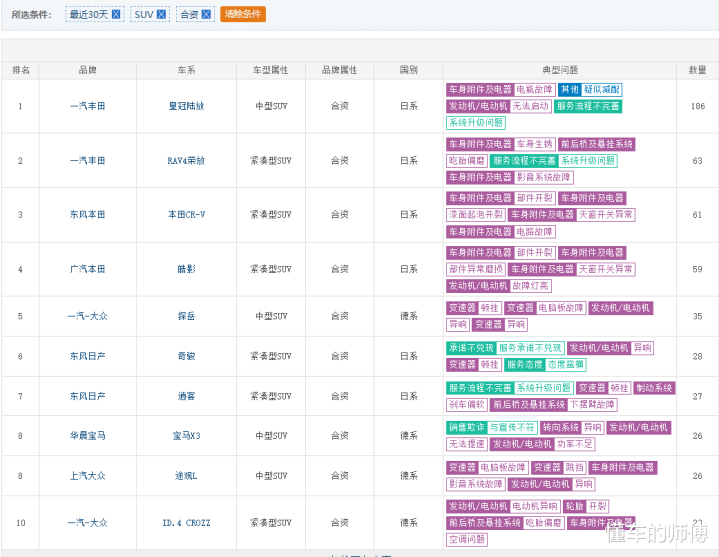Click the 刹车偏软 issue tag
The width and height of the screenshot is (719, 557).
[467, 404]
